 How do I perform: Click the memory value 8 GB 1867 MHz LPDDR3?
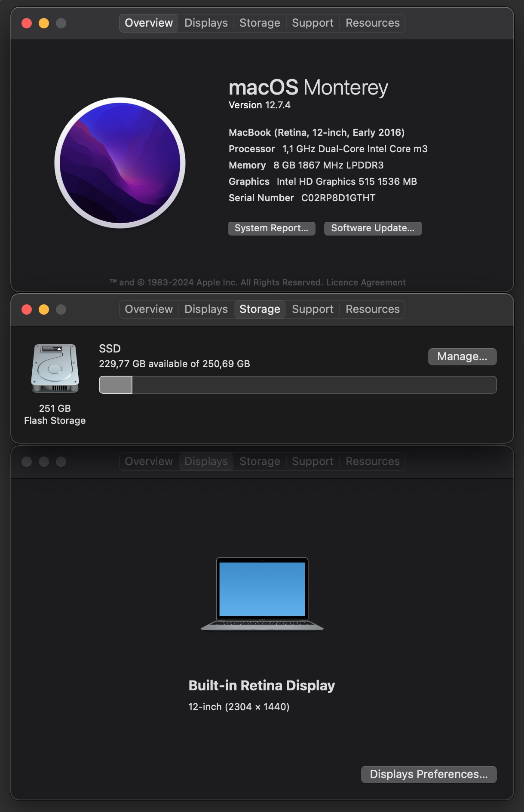tap(328, 165)
